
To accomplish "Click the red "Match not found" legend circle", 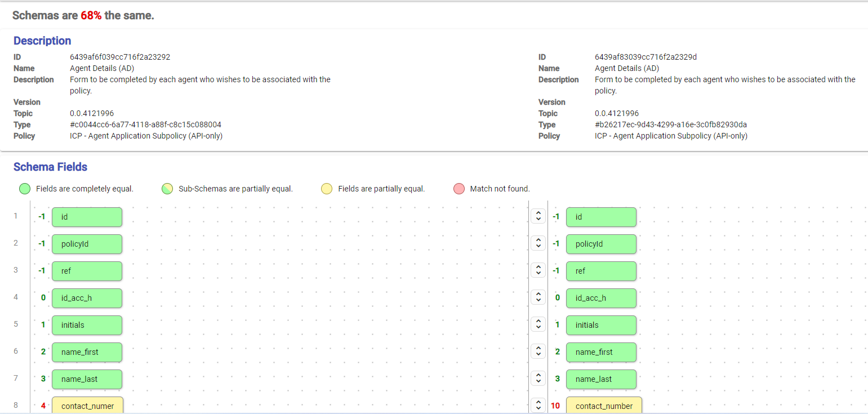I will [459, 189].
